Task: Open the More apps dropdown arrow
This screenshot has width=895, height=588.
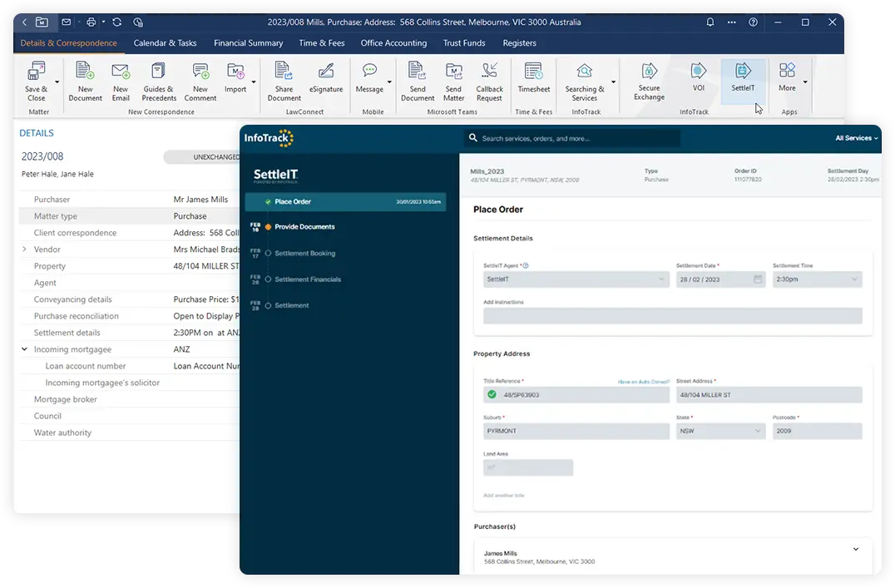Action: point(805,82)
